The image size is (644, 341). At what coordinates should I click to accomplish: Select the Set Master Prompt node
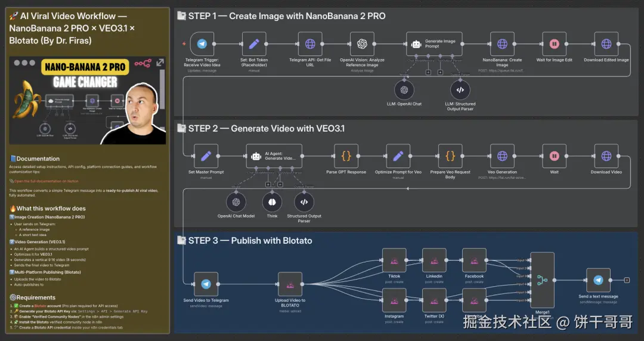click(x=206, y=156)
